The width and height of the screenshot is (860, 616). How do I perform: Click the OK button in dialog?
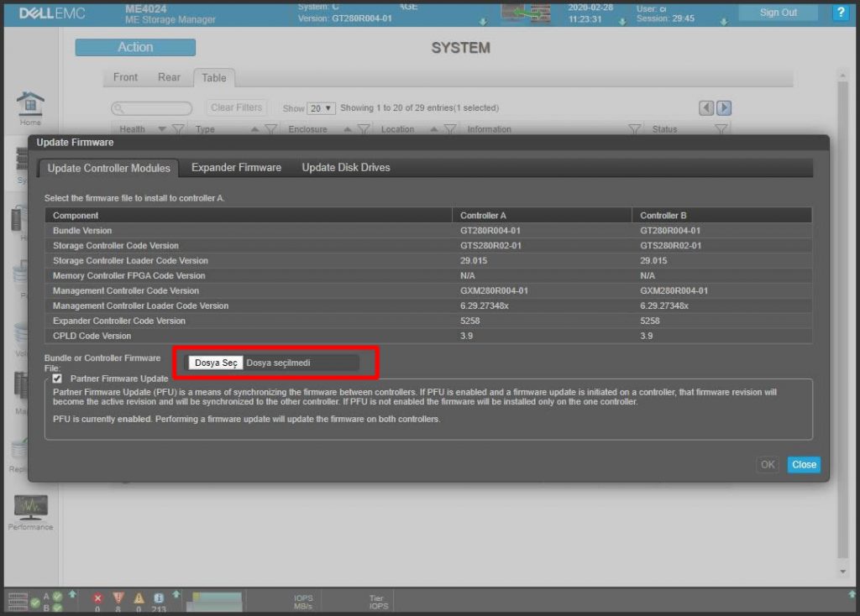pyautogui.click(x=768, y=465)
